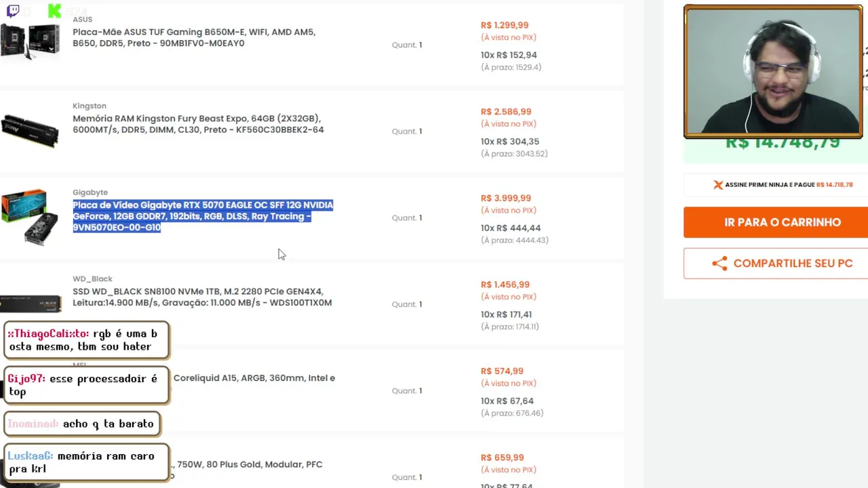Click Gijo97 chat message bubble
The image size is (868, 488).
86,385
